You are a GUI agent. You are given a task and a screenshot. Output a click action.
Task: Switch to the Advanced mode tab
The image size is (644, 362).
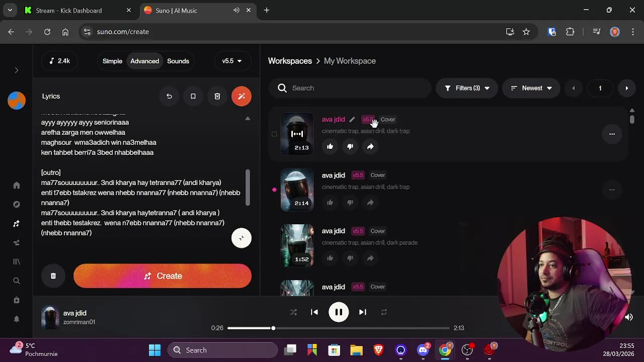[144, 61]
